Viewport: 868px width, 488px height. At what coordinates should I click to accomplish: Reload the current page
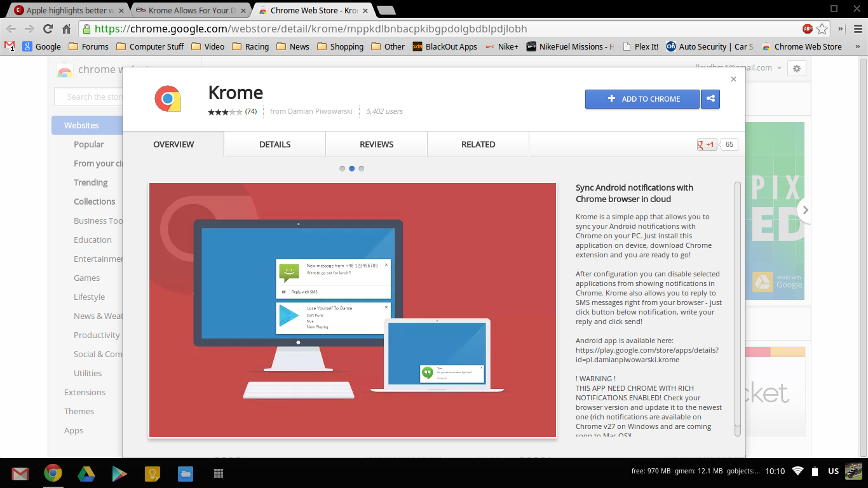click(x=48, y=29)
